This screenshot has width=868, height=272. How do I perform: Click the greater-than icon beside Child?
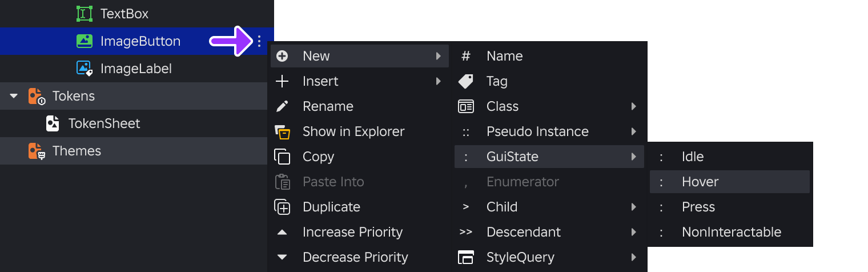pyautogui.click(x=466, y=207)
